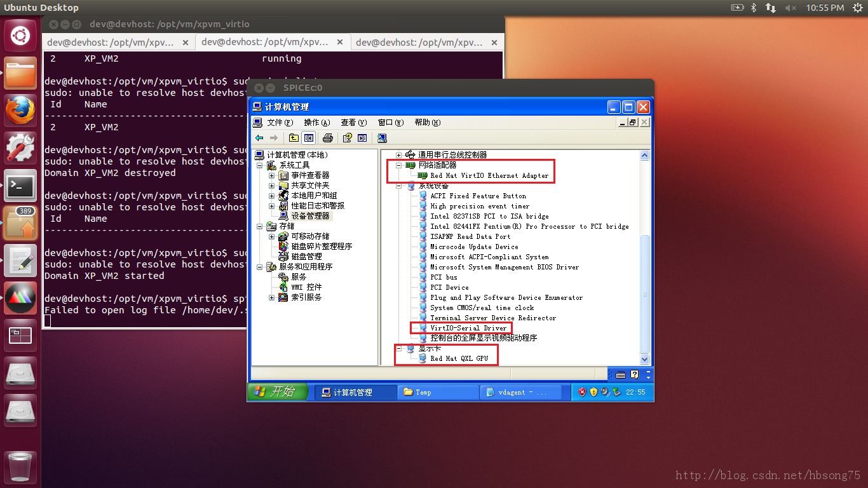Click the language bar help icon
The image size is (868, 488).
coord(634,375)
